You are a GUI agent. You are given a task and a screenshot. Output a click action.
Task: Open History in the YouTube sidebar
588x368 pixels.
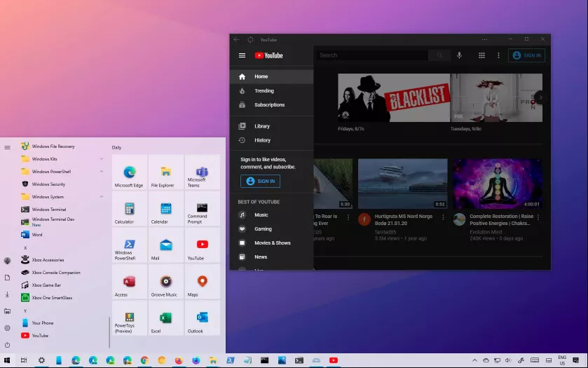click(271, 140)
